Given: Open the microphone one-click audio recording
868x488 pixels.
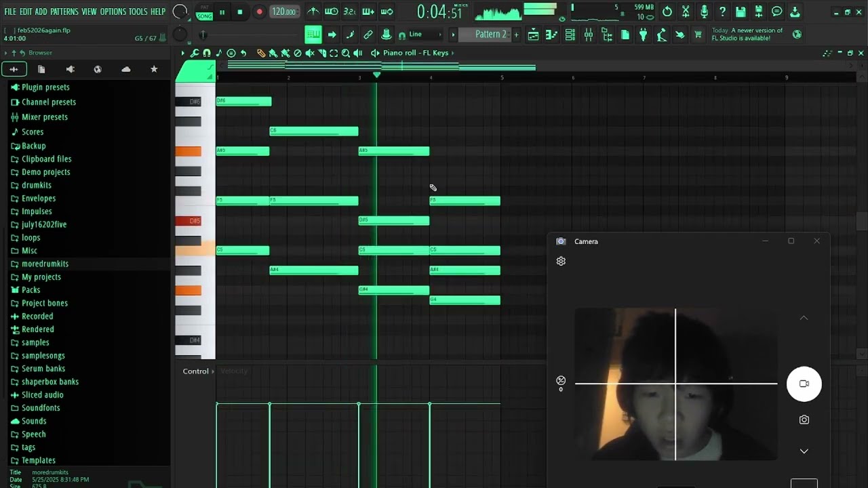Looking at the screenshot, I should click(704, 12).
